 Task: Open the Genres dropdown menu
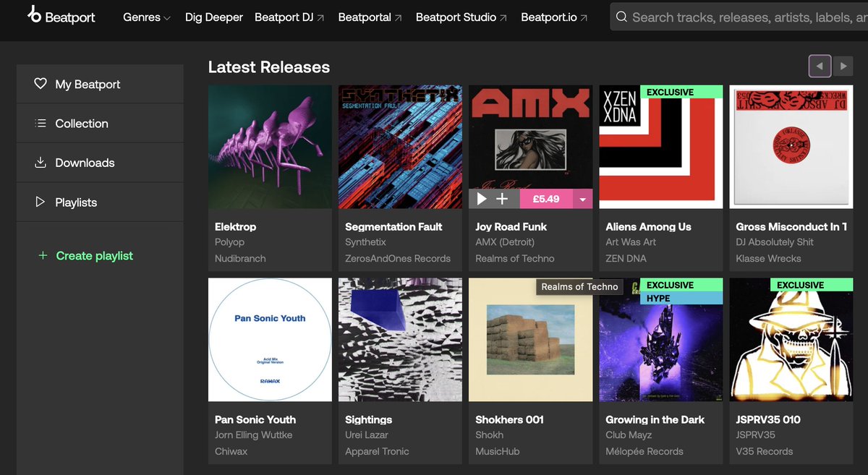[x=147, y=17]
